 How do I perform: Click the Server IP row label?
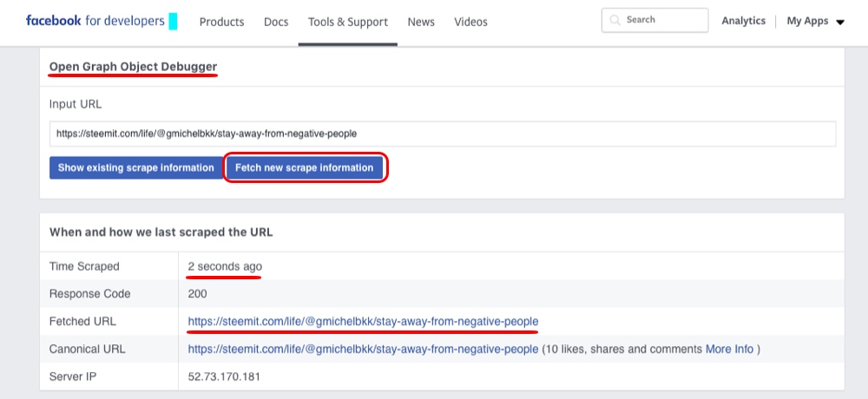point(74,376)
